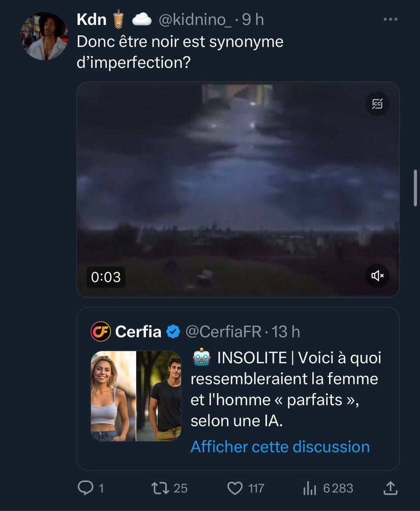Viewport: 420px width, 511px height.
Task: Open quoted tweet text about INSOLITE
Action: click(x=286, y=389)
